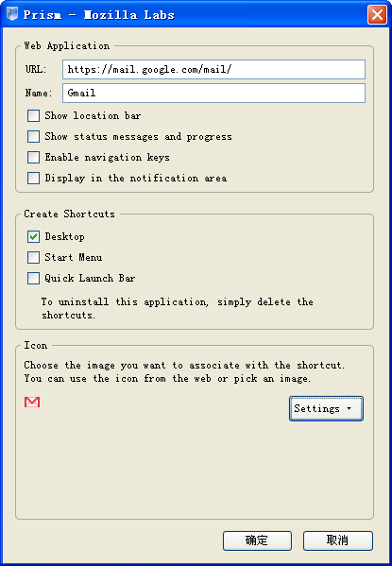Click the Gmail envelope icon preview
The image size is (392, 566).
pos(32,402)
